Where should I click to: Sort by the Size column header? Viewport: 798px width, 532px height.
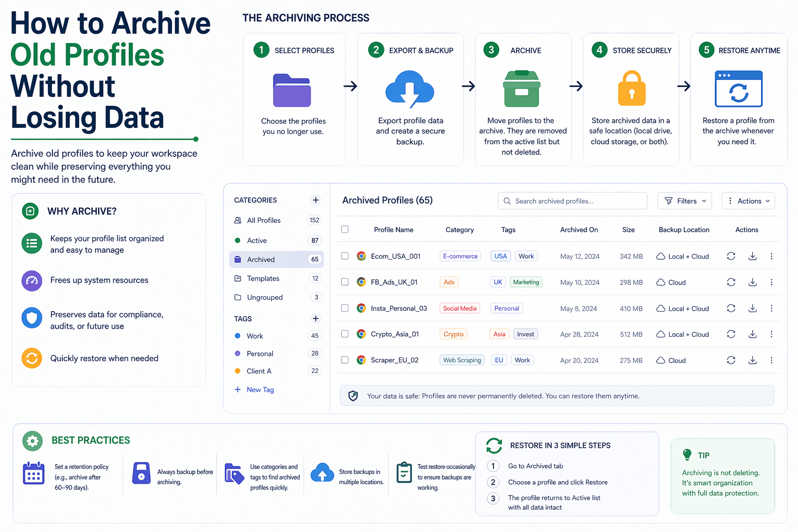(628, 230)
